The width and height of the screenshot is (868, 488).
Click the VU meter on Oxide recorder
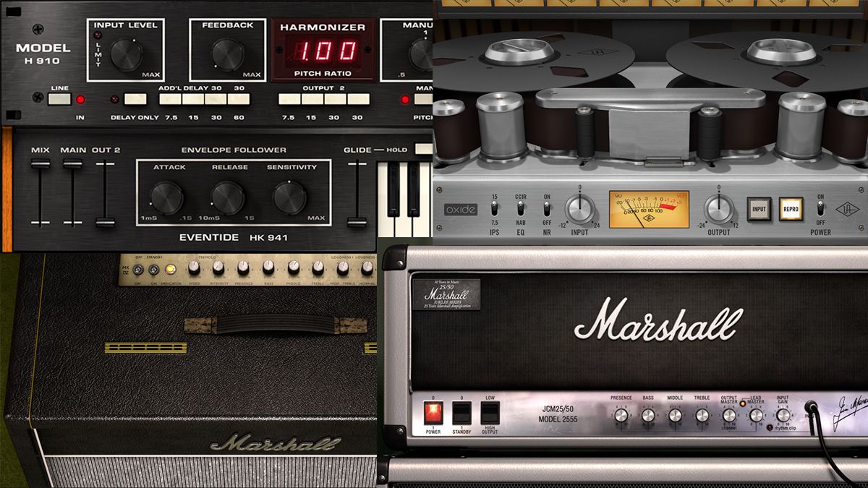click(649, 210)
